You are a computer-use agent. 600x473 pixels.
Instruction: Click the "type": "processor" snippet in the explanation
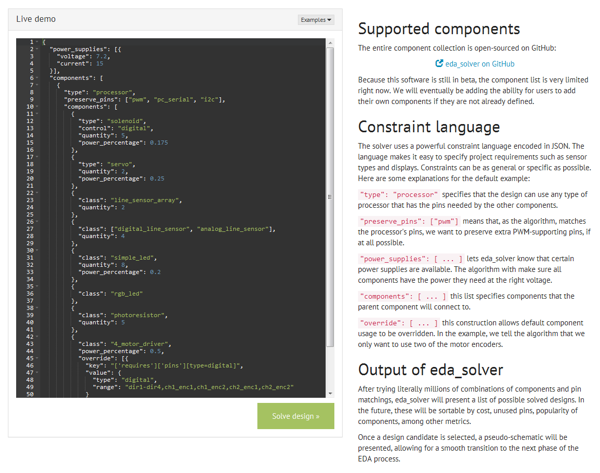pos(399,194)
